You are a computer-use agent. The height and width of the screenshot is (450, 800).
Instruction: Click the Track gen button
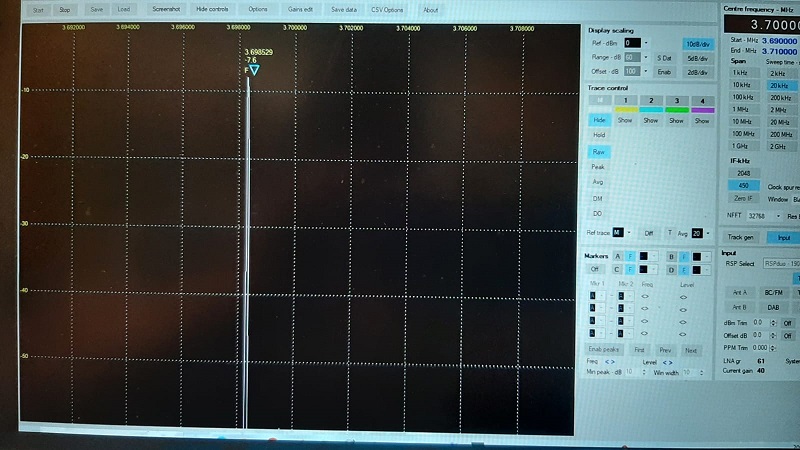[741, 238]
